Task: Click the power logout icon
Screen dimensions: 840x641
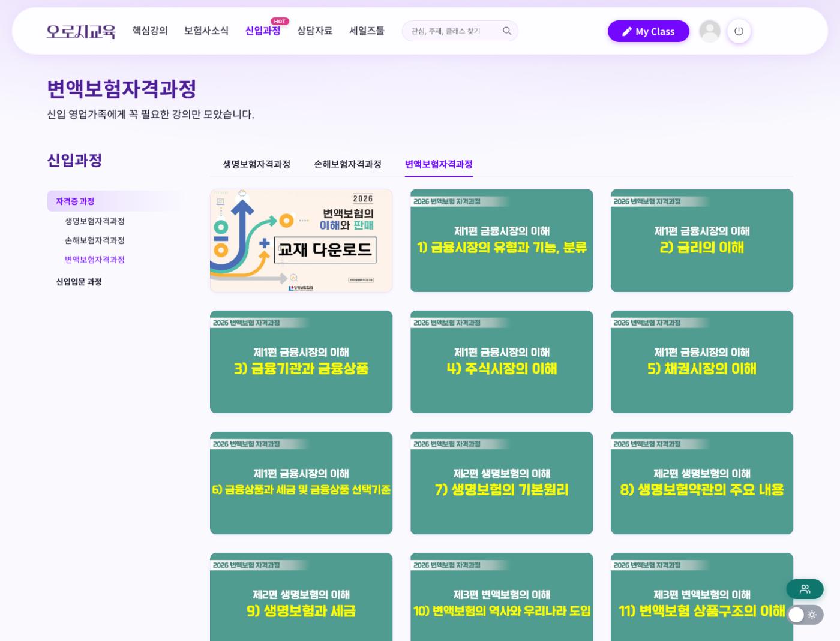Action: (x=739, y=31)
